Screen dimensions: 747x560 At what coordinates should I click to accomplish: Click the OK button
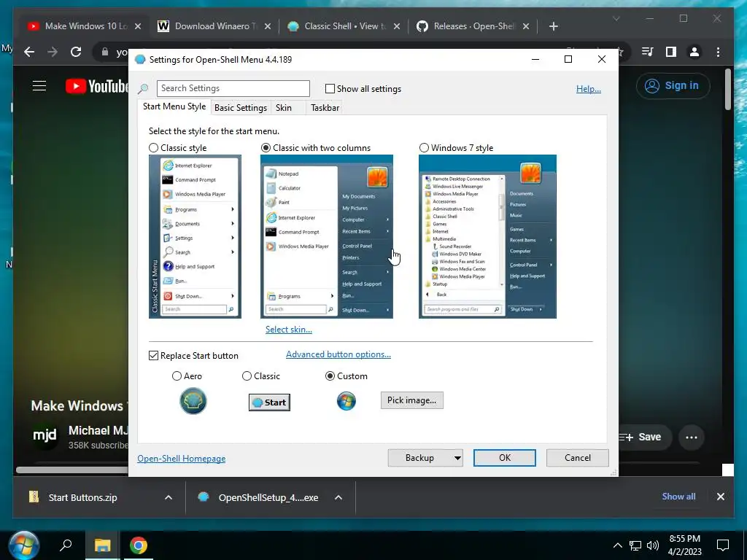pyautogui.click(x=505, y=458)
